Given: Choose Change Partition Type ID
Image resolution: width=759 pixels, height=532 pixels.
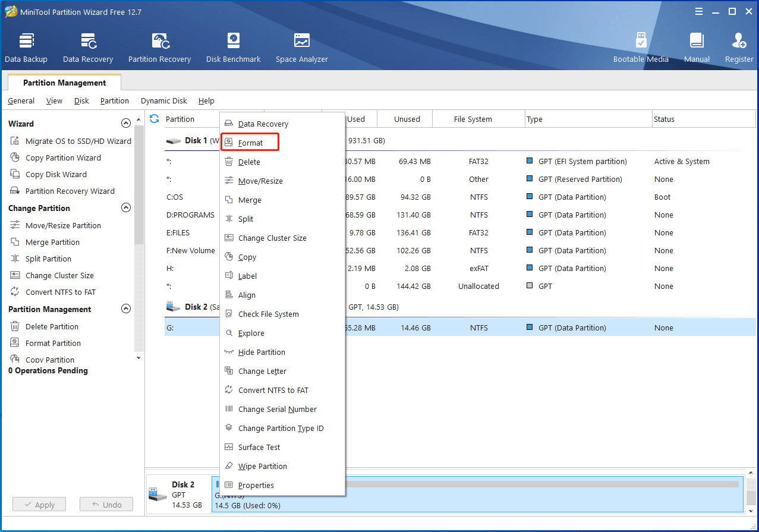Looking at the screenshot, I should (x=283, y=428).
